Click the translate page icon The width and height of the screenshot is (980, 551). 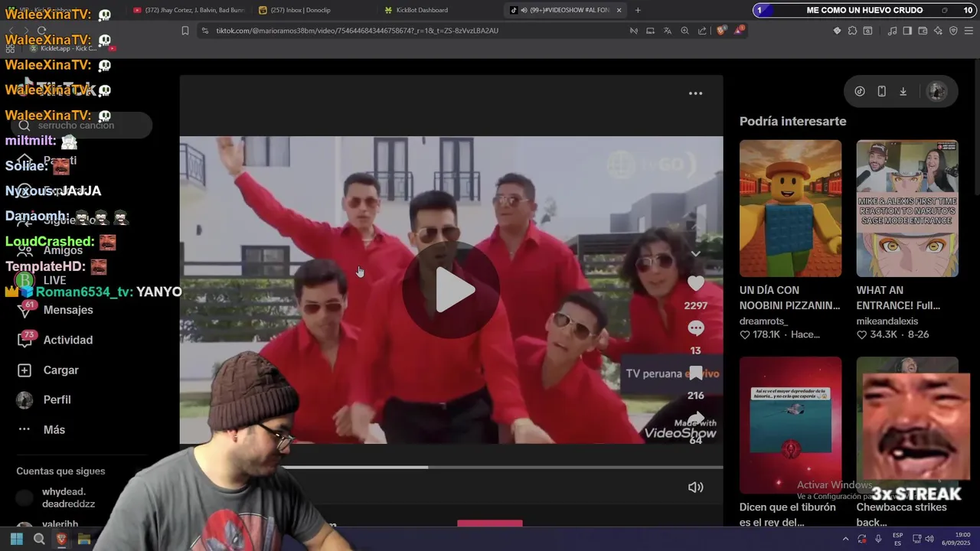click(668, 31)
